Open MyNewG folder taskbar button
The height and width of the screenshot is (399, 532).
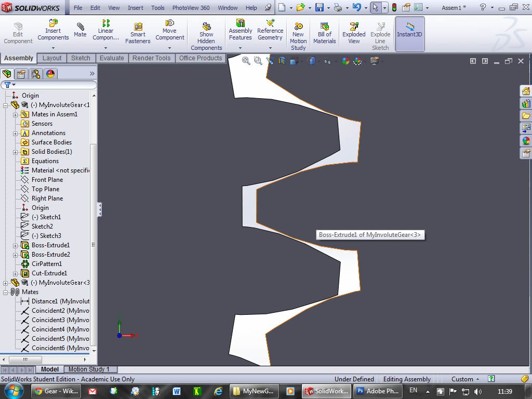tap(254, 391)
